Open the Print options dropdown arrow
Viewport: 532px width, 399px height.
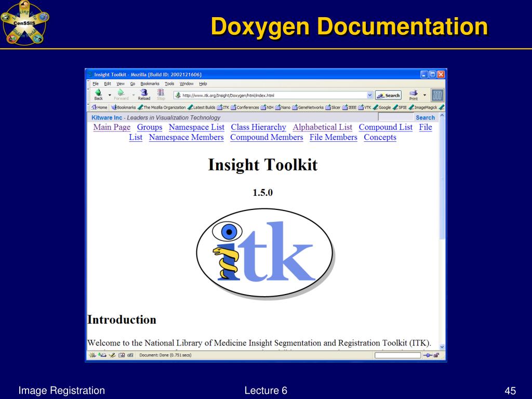coord(424,95)
